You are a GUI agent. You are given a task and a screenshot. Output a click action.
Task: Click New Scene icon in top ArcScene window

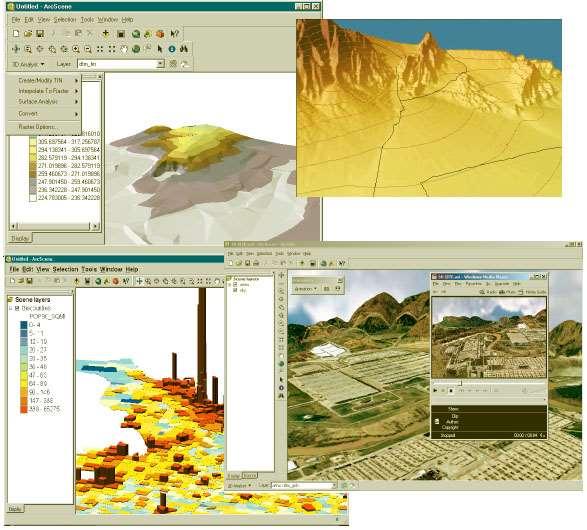tap(16, 34)
